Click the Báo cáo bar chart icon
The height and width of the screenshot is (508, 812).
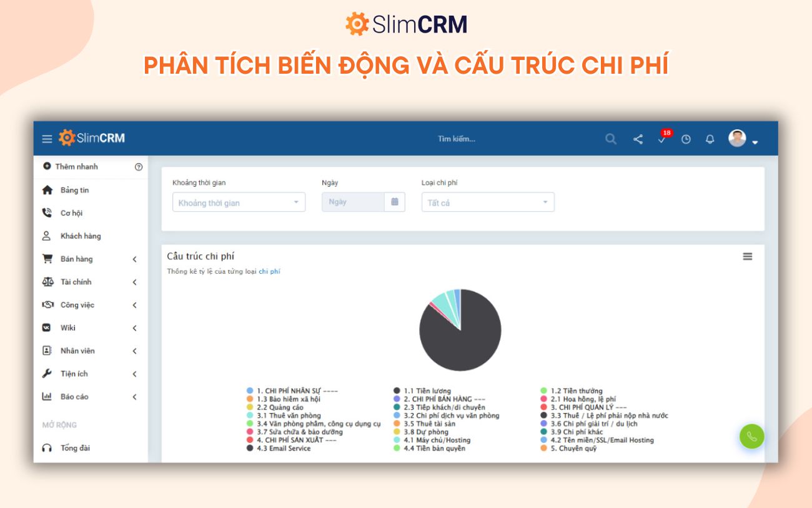(x=47, y=396)
